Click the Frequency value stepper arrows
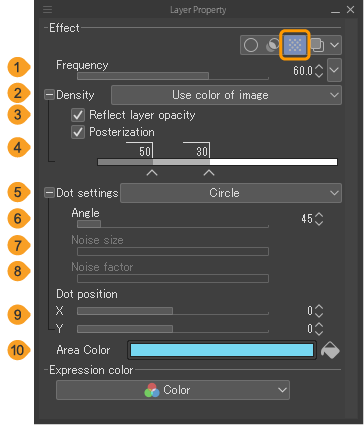The height and width of the screenshot is (426, 364). (x=319, y=70)
